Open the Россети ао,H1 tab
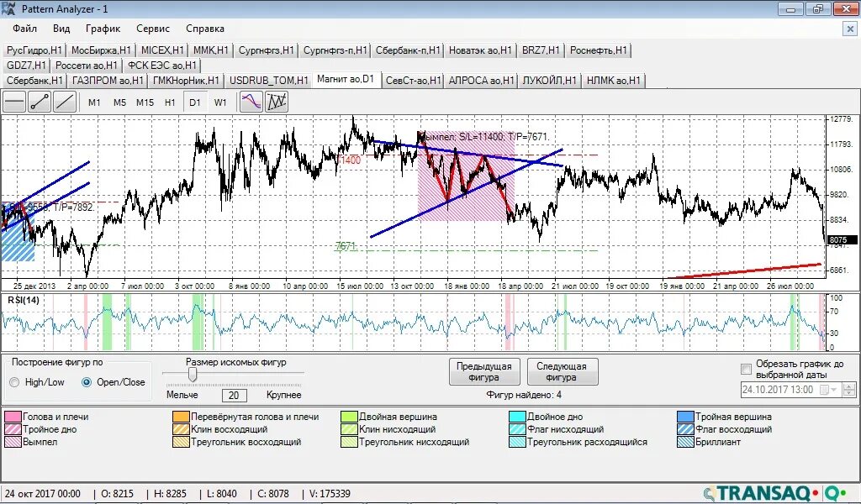The image size is (861, 504). pos(87,66)
